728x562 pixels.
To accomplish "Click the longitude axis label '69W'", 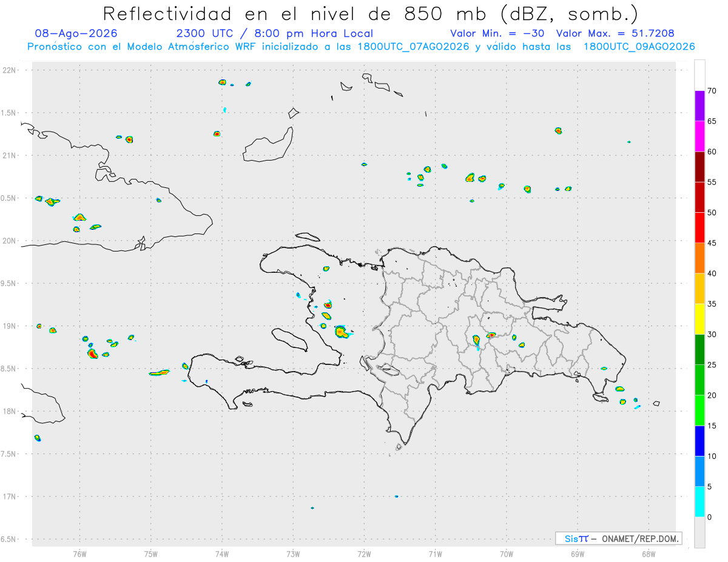I will tap(578, 554).
